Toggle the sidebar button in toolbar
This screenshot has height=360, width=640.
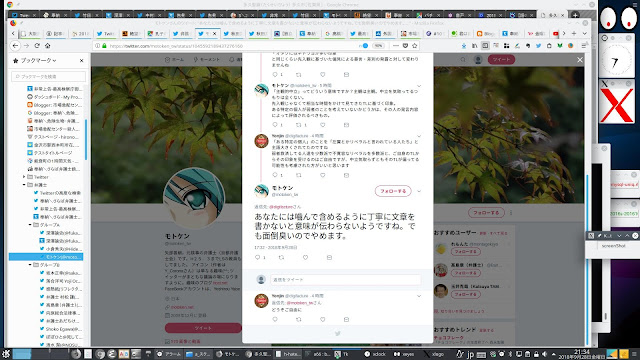(x=485, y=46)
